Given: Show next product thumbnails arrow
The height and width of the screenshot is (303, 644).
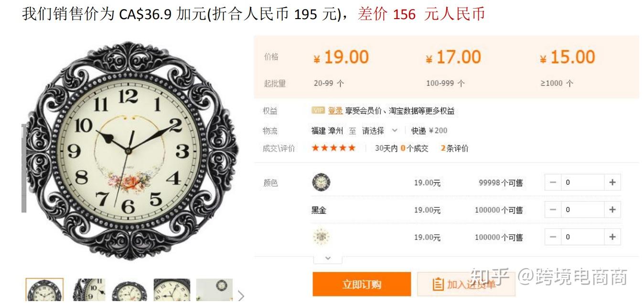Looking at the screenshot, I should click(x=241, y=296).
